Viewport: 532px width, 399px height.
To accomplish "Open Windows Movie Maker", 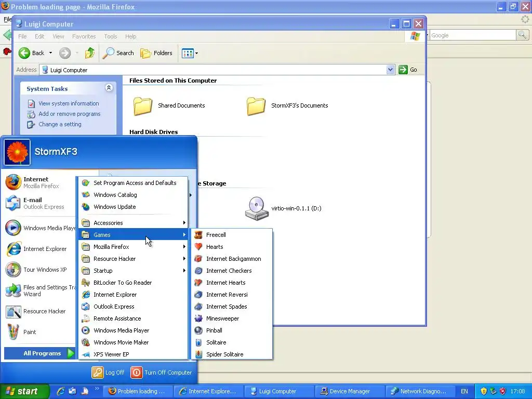I will (x=134, y=342).
